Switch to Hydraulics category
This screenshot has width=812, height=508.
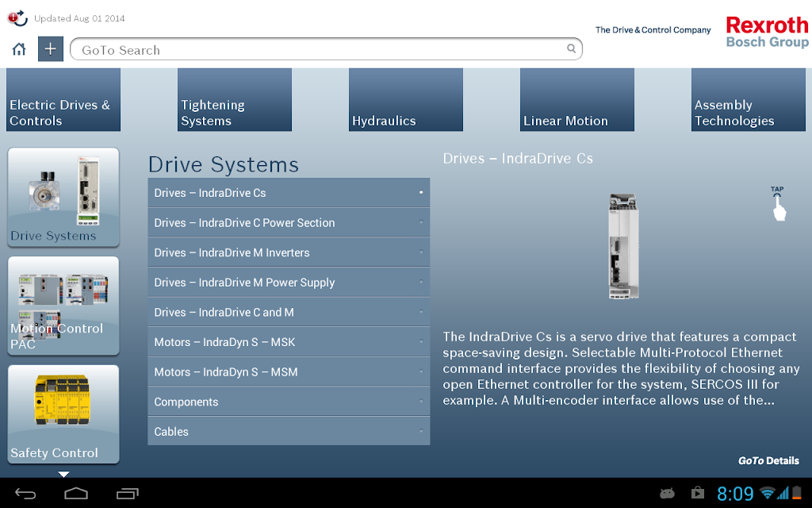click(x=406, y=99)
